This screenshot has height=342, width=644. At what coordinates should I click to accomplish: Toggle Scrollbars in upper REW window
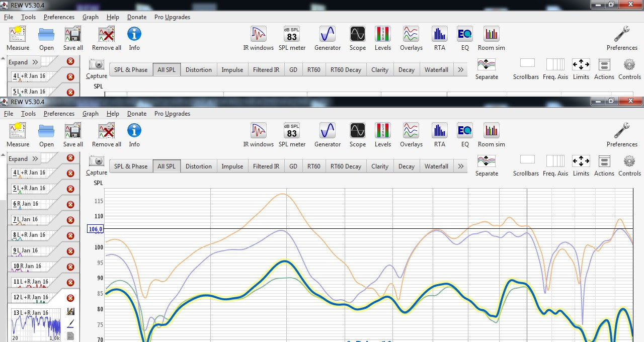527,63
